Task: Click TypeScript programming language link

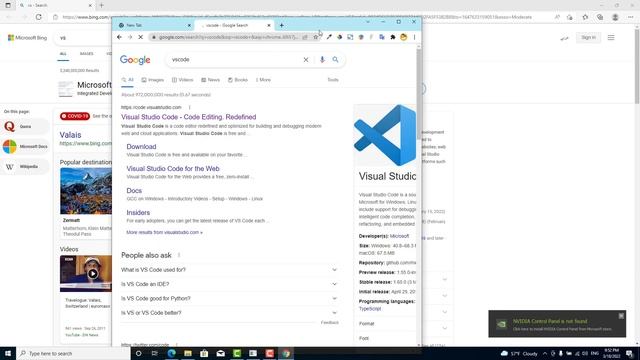Action: click(x=370, y=309)
